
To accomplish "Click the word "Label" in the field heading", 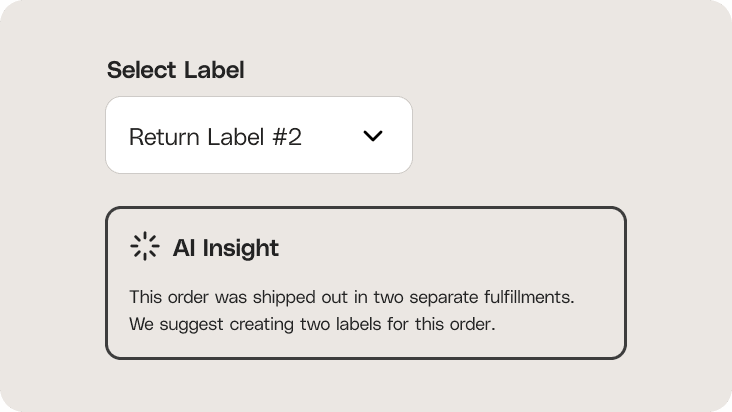I will [213, 70].
